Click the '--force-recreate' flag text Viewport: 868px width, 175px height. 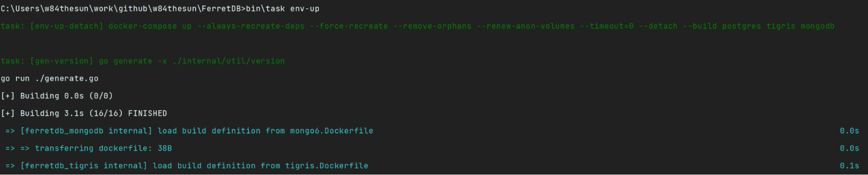coord(349,26)
